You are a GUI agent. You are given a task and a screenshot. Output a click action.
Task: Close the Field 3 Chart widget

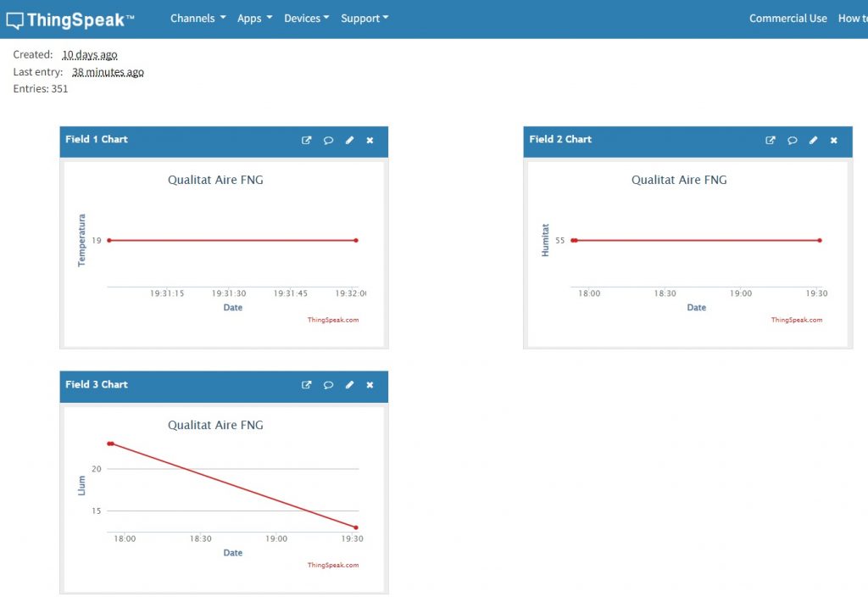tap(370, 385)
